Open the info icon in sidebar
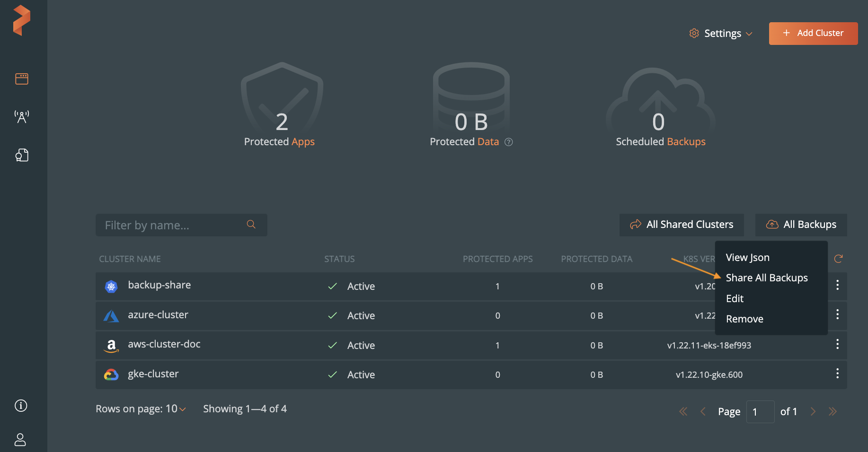 [x=21, y=406]
